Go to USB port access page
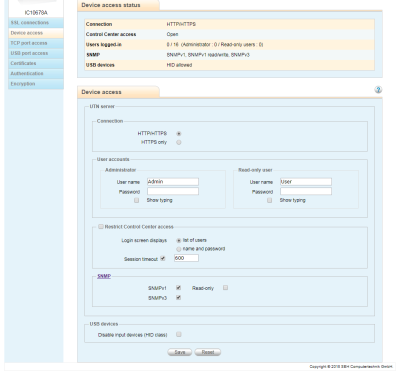The image size is (400, 371). [x=36, y=53]
